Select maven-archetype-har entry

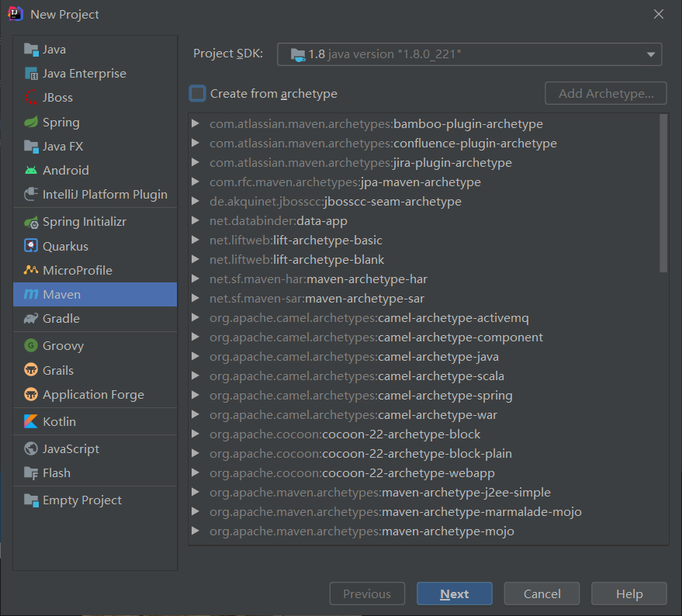pos(318,279)
